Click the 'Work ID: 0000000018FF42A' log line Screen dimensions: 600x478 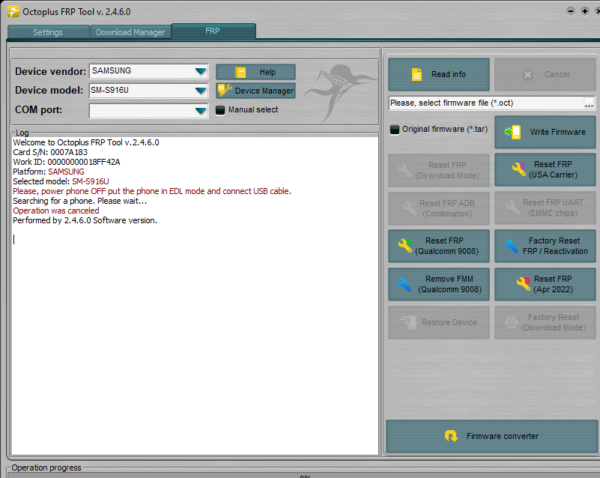66,162
